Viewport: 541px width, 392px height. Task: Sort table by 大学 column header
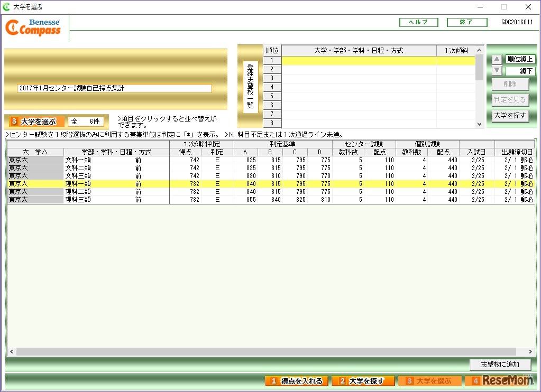[x=35, y=152]
